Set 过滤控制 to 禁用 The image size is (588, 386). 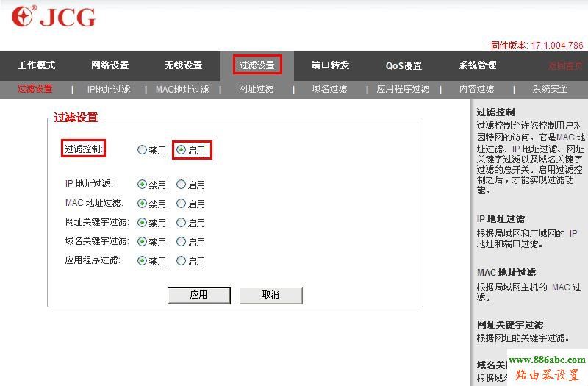142,150
